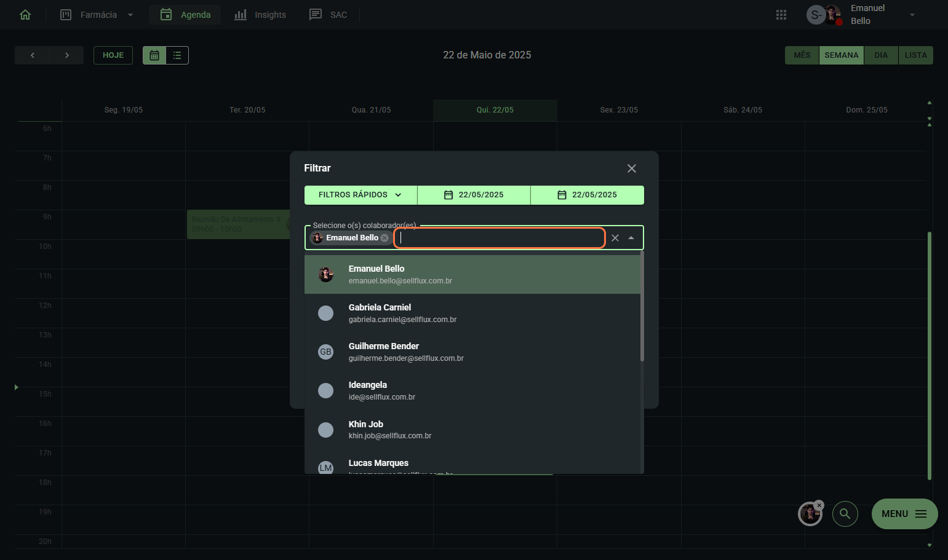Viewport: 948px width, 560px height.
Task: Switch to calendar grid view
Action: click(154, 55)
